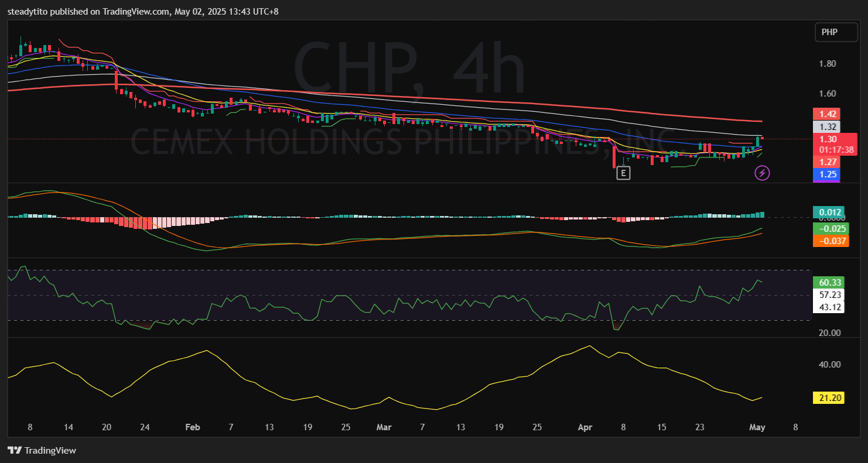Open the earnings 'E' marker icon
The width and height of the screenshot is (868, 463).
point(624,173)
